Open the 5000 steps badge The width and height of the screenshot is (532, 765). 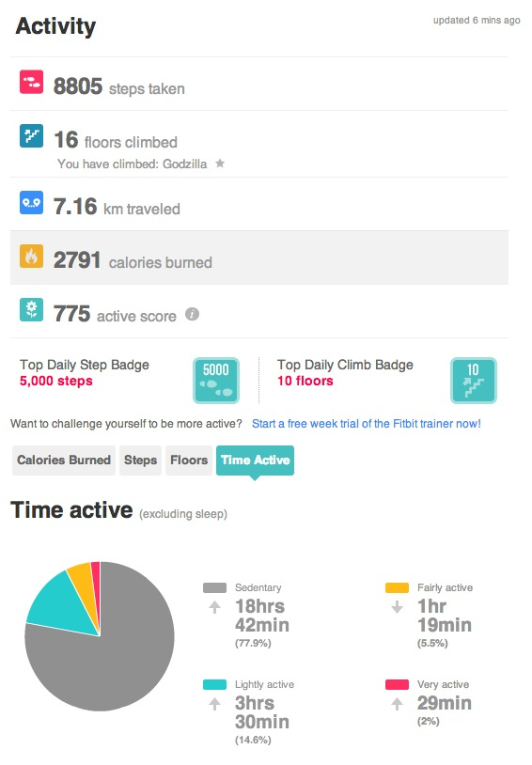216,381
